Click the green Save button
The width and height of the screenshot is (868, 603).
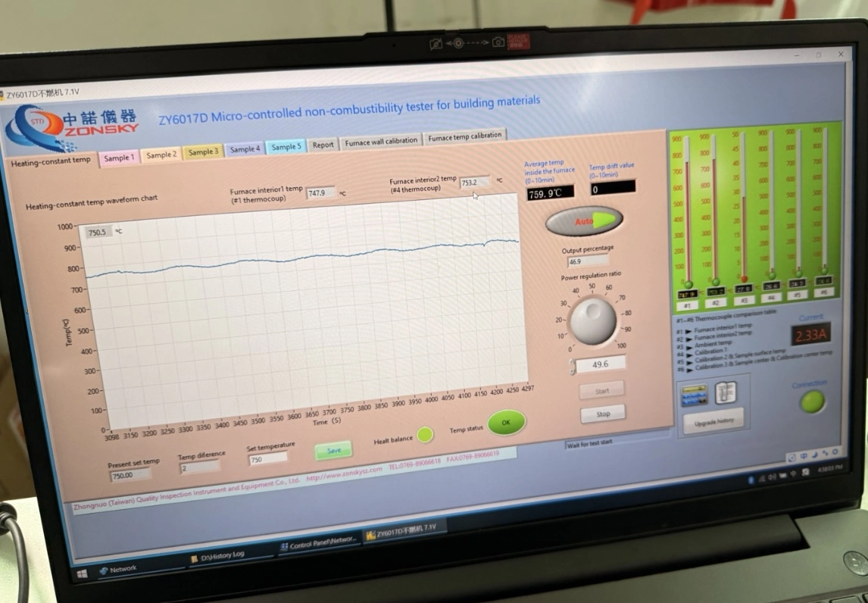[x=333, y=450]
